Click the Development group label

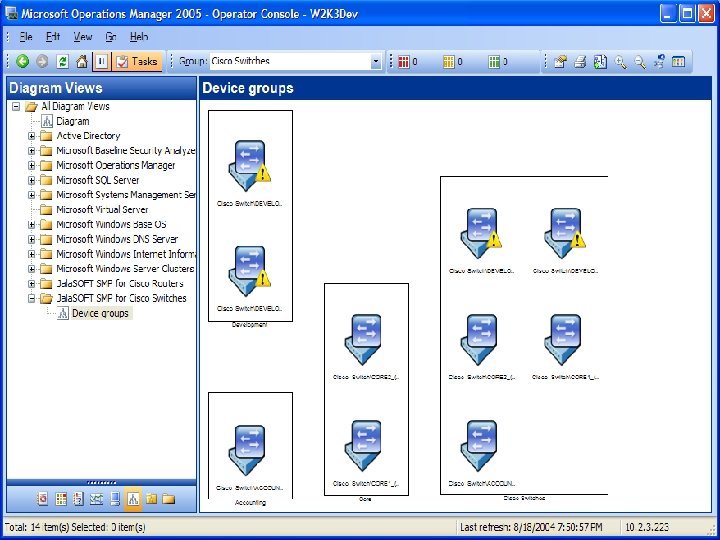[x=249, y=325]
